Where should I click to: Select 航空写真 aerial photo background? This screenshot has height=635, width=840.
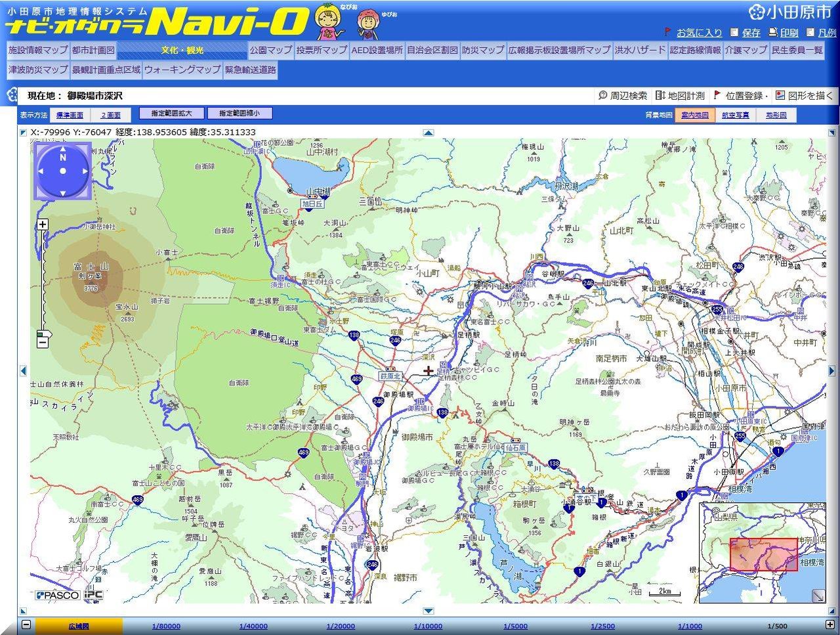pos(736,115)
